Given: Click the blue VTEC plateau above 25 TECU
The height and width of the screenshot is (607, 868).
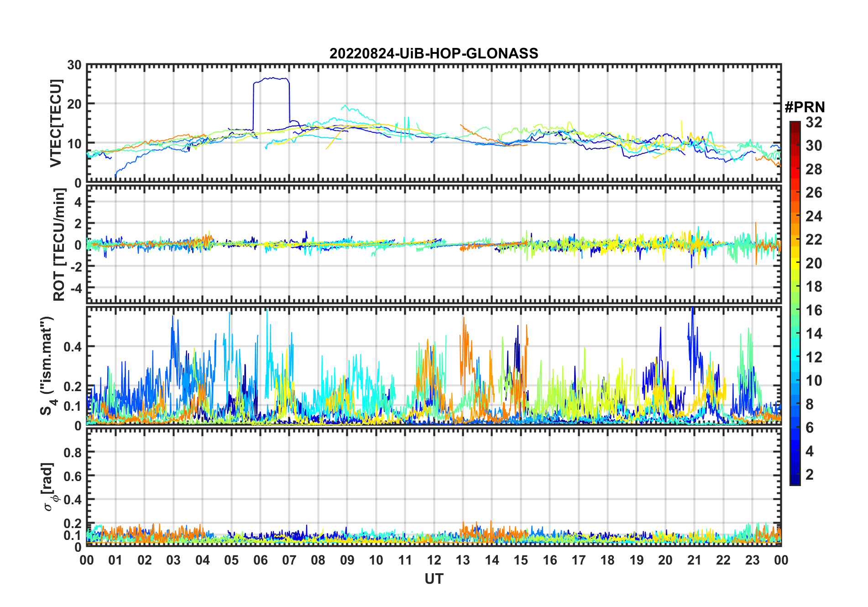Looking at the screenshot, I should [x=272, y=79].
